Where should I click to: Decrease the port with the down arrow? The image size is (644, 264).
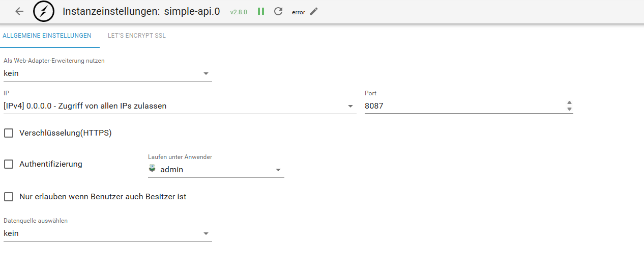tap(569, 109)
